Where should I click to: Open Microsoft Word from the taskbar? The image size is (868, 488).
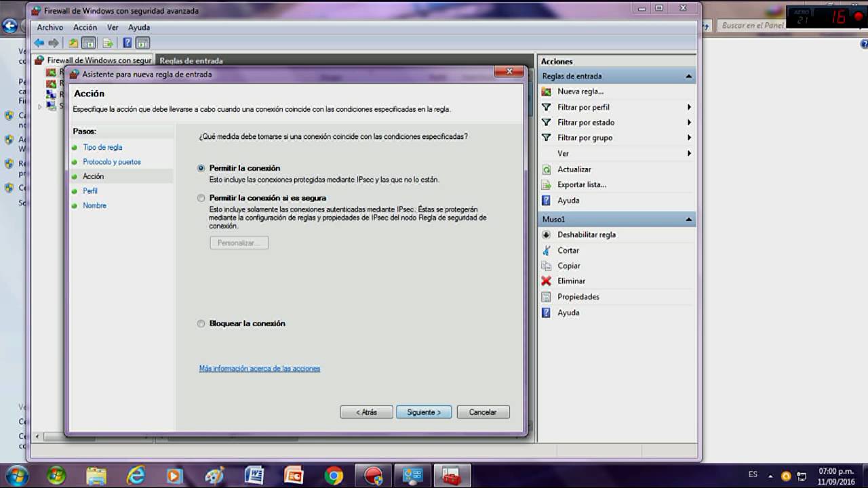(x=254, y=476)
